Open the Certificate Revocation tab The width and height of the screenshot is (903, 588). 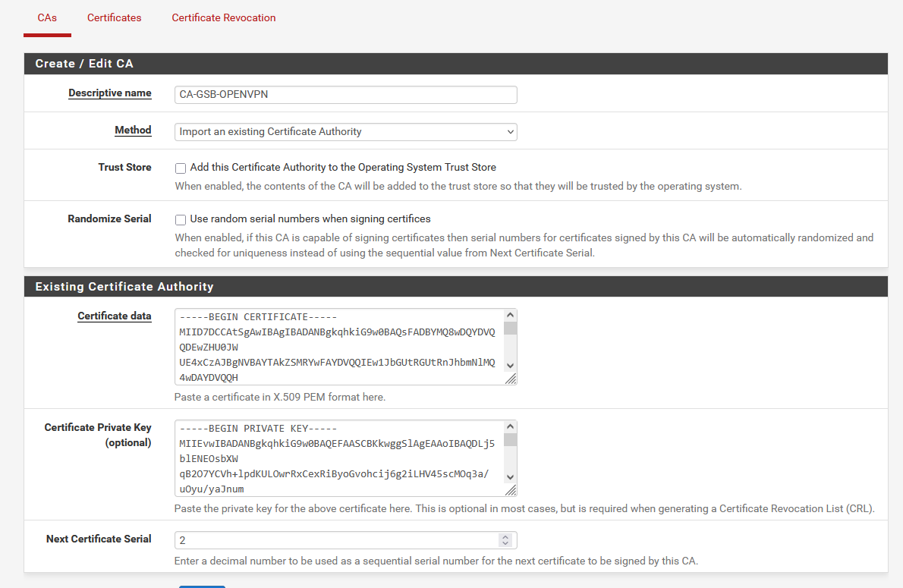[x=223, y=17]
